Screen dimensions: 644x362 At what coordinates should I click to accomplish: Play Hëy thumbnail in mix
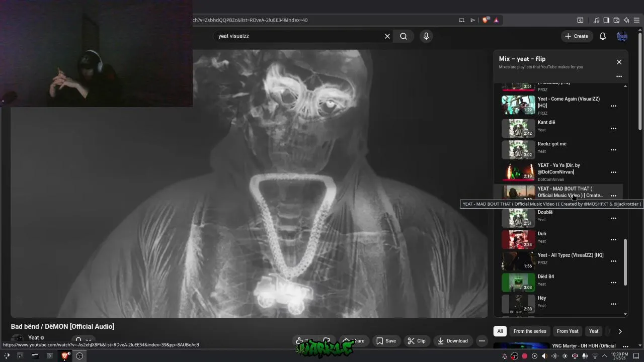518,304
